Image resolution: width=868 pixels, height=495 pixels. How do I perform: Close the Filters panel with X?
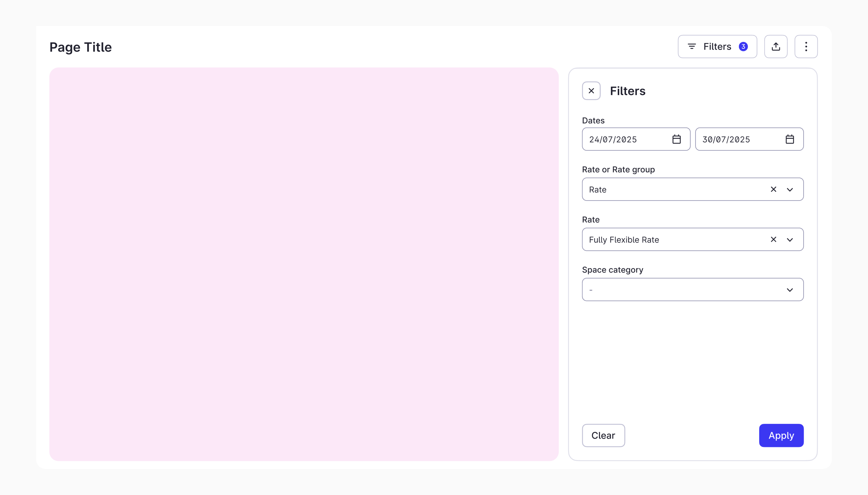click(x=591, y=91)
